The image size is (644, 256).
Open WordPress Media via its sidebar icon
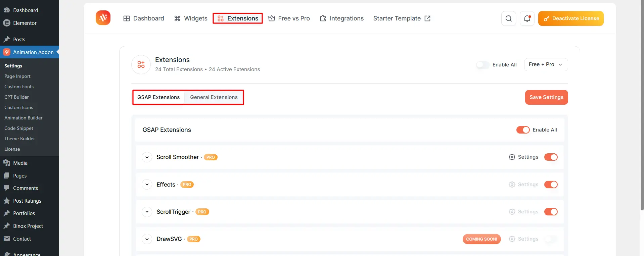[7, 163]
